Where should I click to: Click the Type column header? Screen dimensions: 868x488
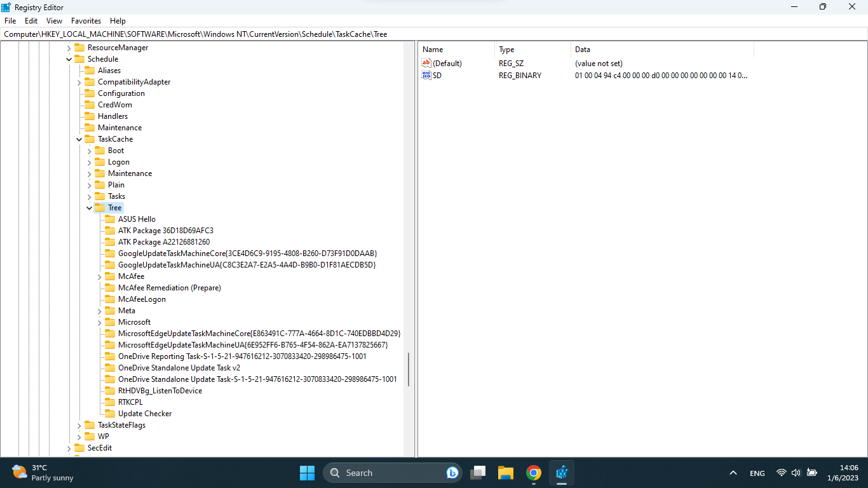532,50
